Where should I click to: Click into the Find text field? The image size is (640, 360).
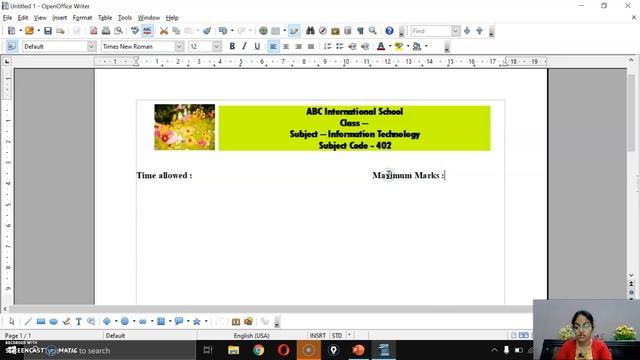click(x=431, y=31)
